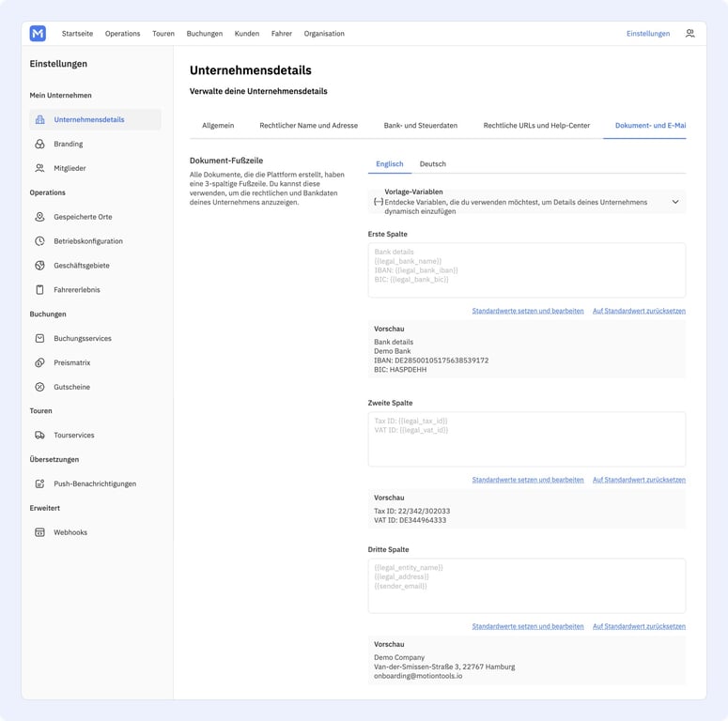Image resolution: width=728 pixels, height=721 pixels.
Task: Open the Kunden menu item
Action: pyautogui.click(x=247, y=34)
